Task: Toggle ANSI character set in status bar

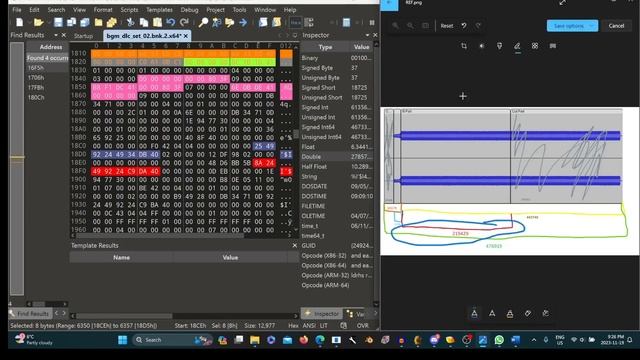Action: (x=309, y=325)
